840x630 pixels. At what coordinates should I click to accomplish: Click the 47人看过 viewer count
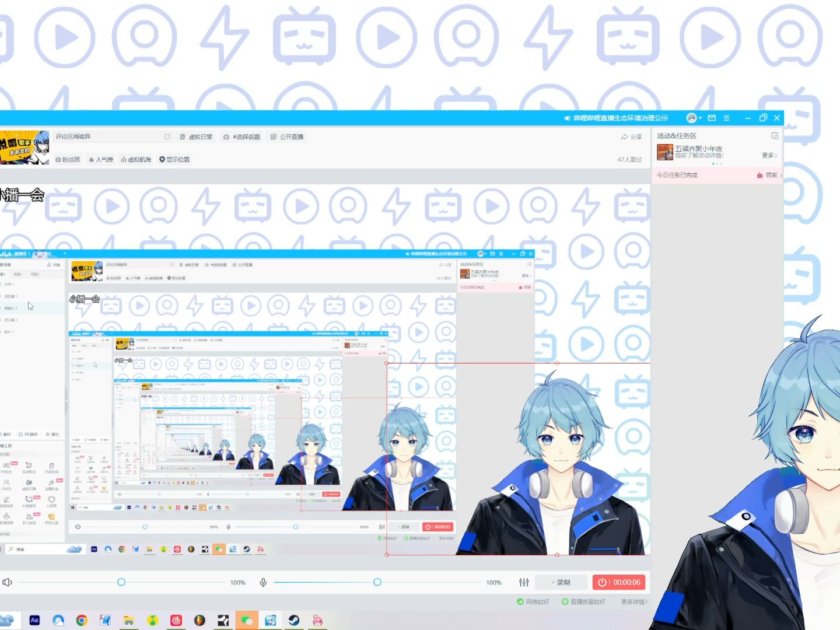[629, 159]
